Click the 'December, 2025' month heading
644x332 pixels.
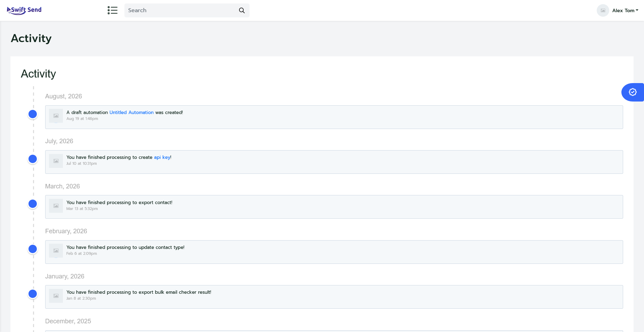(68, 321)
